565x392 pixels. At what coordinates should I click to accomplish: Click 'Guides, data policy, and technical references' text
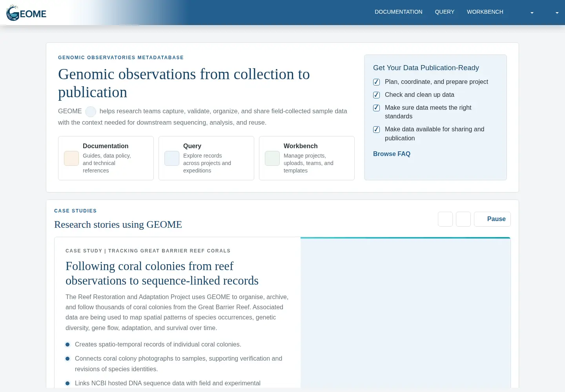107,163
